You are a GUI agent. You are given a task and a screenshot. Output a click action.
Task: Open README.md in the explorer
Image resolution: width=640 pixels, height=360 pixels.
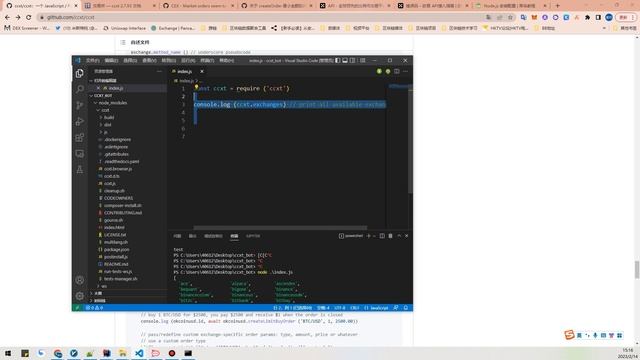tap(116, 264)
